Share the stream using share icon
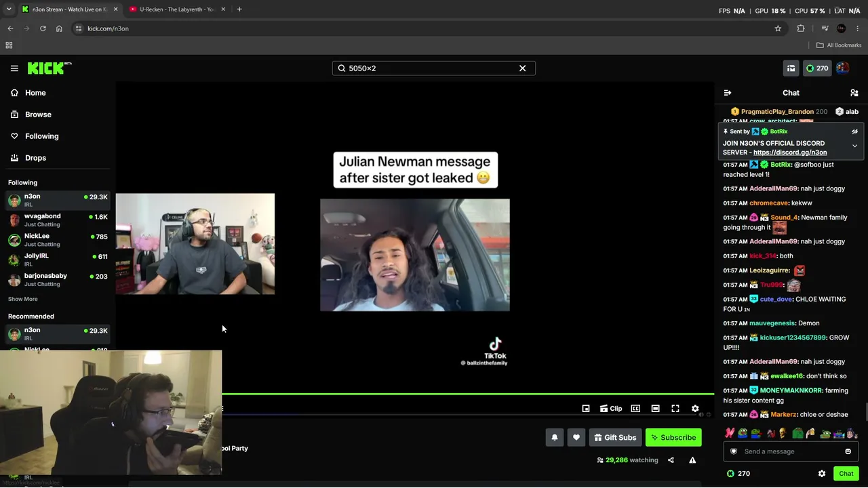Viewport: 868px width, 488px height. (671, 460)
